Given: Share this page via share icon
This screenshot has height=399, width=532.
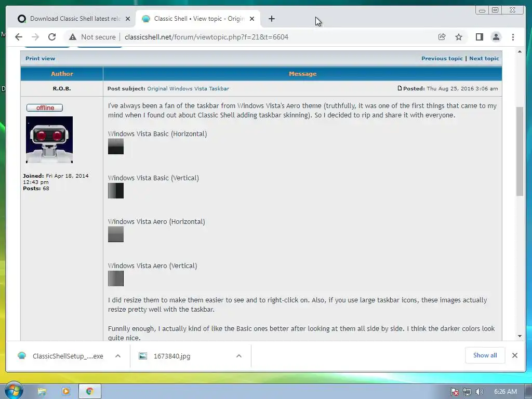Looking at the screenshot, I should pyautogui.click(x=442, y=37).
